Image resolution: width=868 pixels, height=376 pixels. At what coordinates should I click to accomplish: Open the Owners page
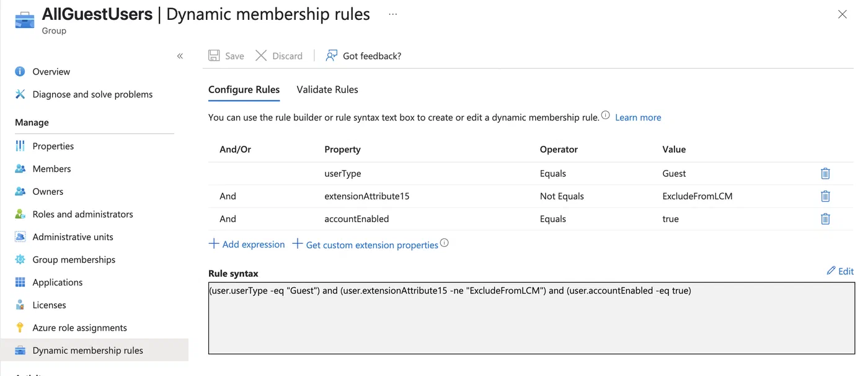(48, 191)
